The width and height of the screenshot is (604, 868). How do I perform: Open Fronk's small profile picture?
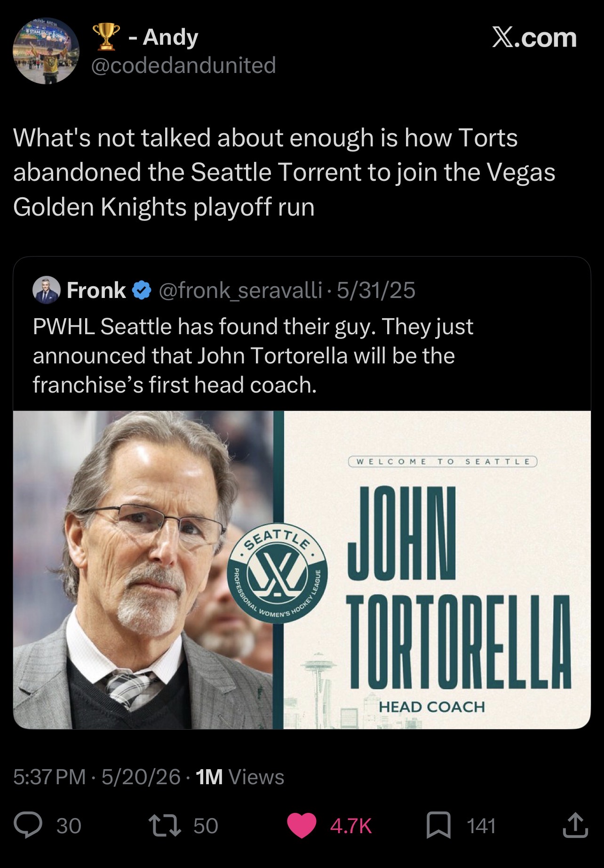[x=47, y=290]
